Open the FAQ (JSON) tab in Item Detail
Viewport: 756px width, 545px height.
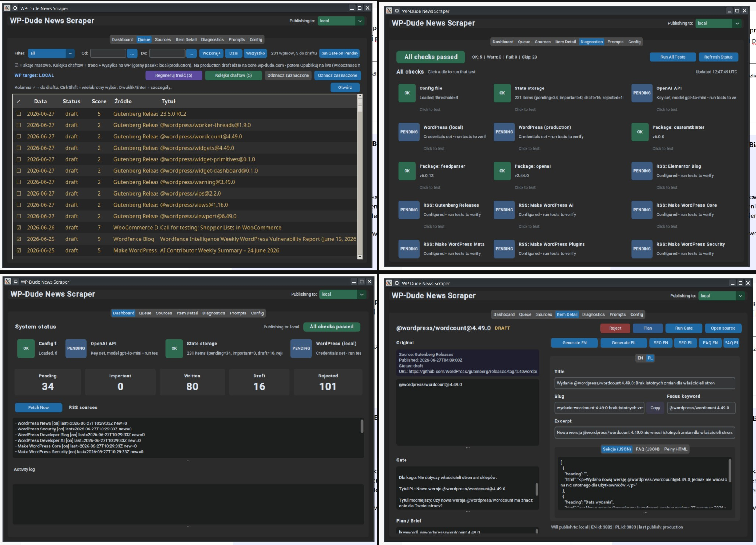point(647,449)
